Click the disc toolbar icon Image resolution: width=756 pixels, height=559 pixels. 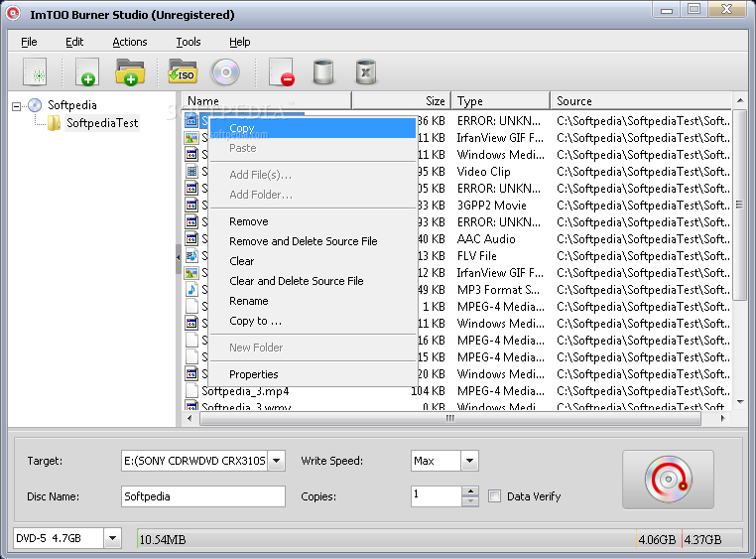coord(225,72)
